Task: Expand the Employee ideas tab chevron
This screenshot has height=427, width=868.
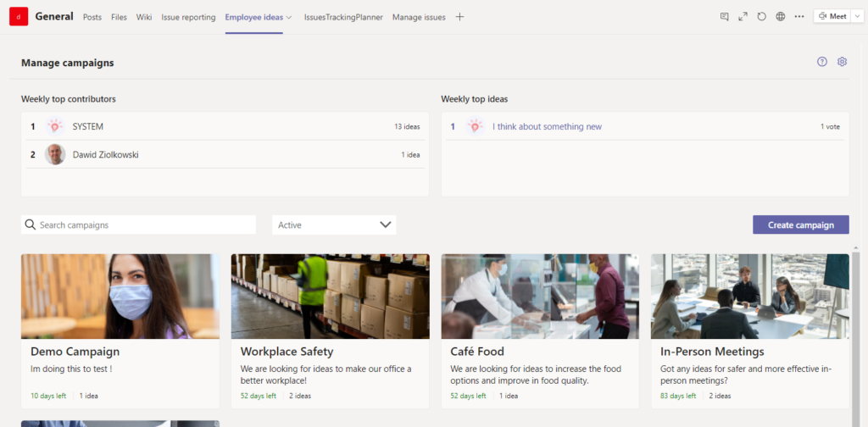Action: tap(289, 17)
